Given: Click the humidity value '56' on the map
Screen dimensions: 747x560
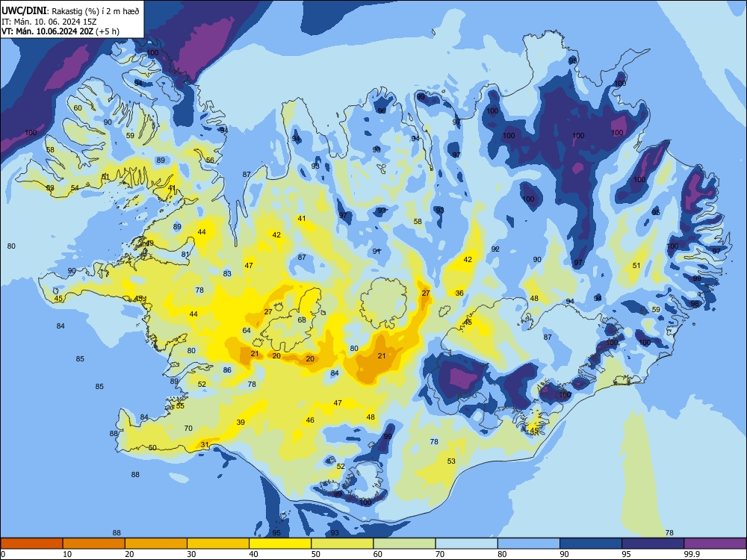Looking at the screenshot, I should tap(210, 160).
